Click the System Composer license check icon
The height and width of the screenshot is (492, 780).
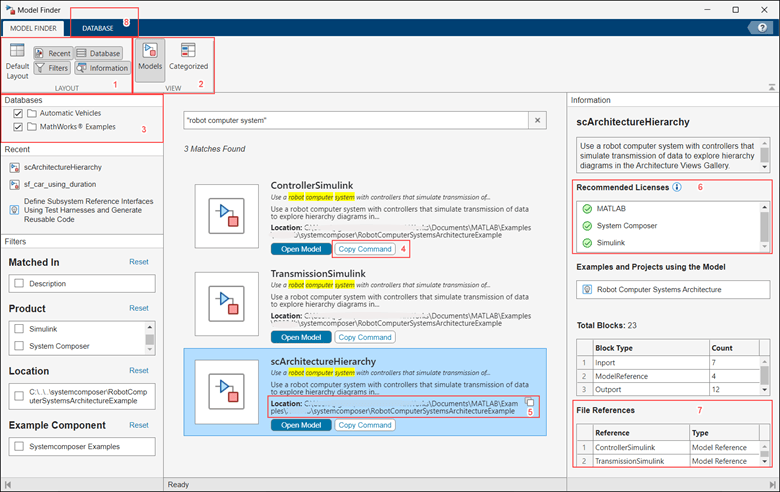587,226
